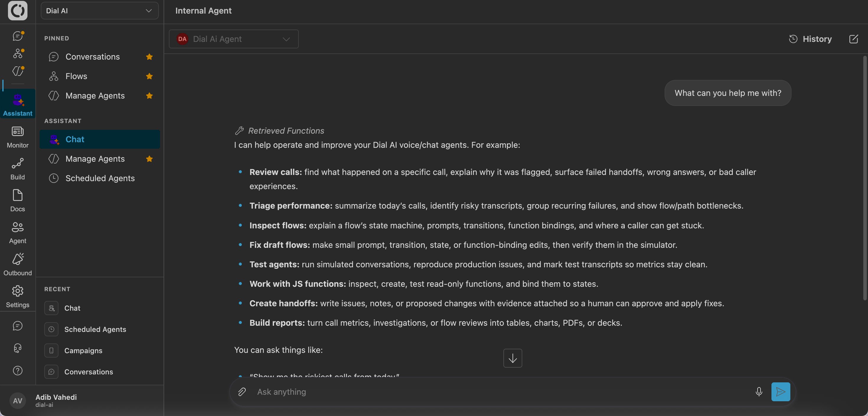Open the Docs section
The width and height of the screenshot is (868, 416).
[x=17, y=201]
